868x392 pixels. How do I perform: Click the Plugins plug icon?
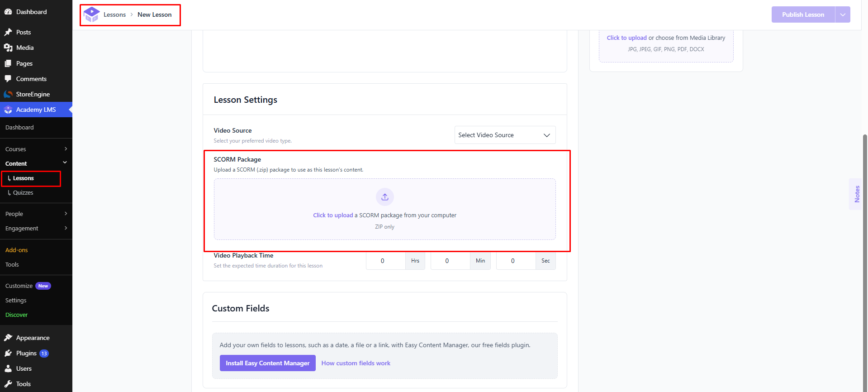[x=8, y=353]
